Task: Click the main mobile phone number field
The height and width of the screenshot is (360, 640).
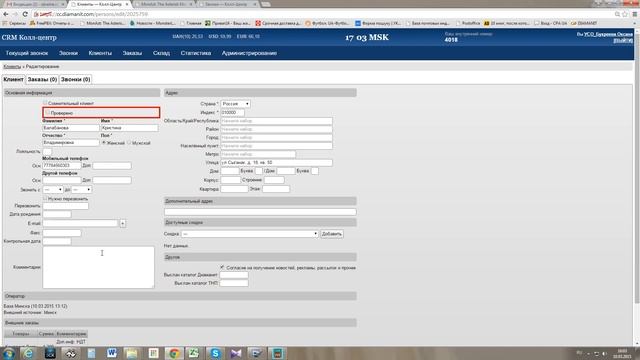Action: point(62,166)
